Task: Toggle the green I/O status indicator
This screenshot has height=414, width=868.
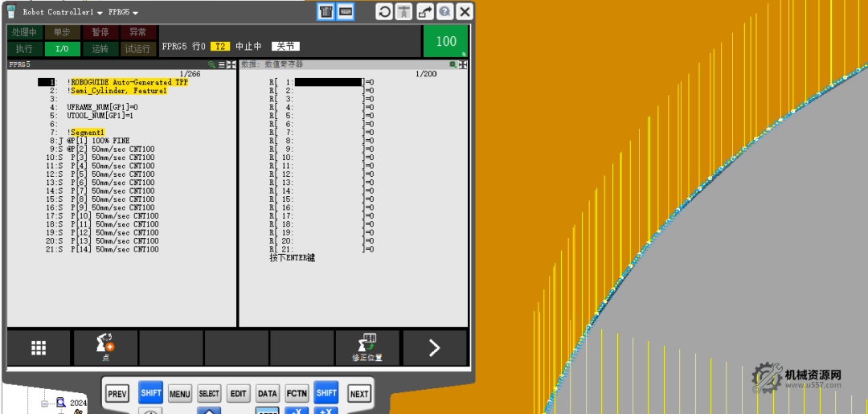Action: pos(62,48)
